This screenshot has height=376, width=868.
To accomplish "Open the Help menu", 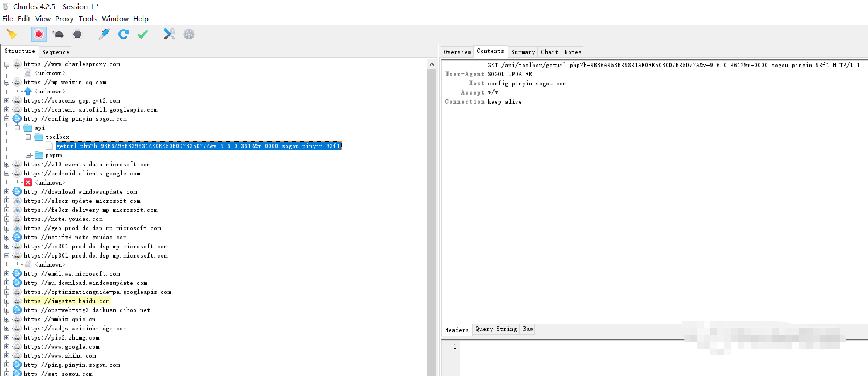I will click(141, 19).
